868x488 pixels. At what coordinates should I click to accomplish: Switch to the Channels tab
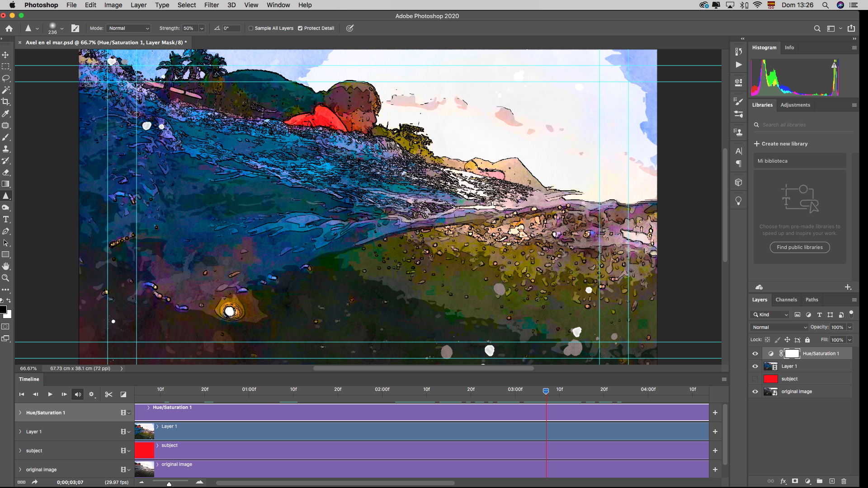coord(786,300)
